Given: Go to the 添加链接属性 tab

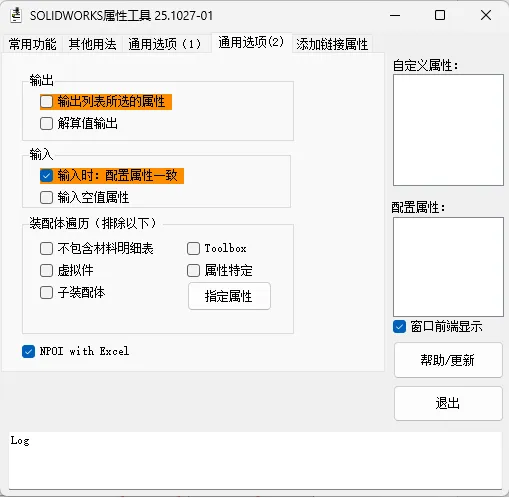Looking at the screenshot, I should pyautogui.click(x=332, y=44).
